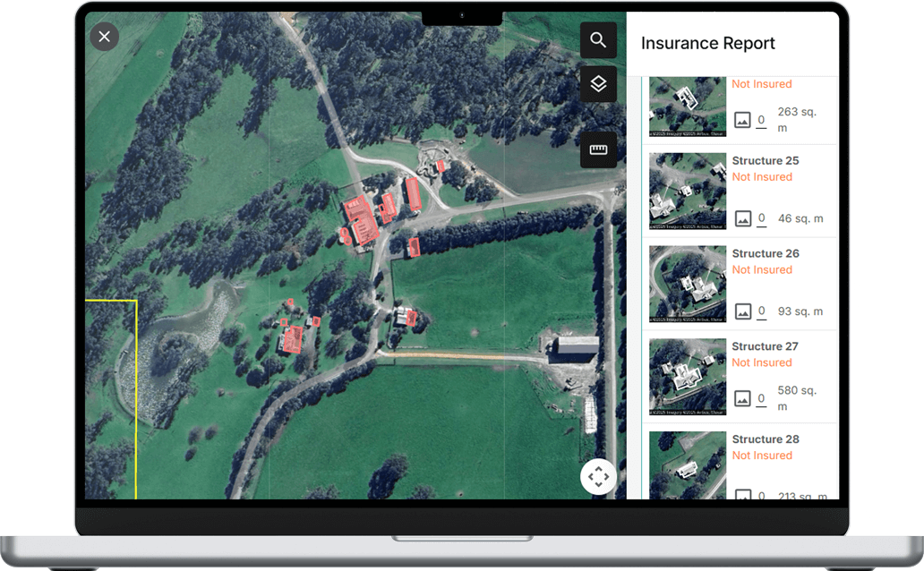Screen dimensions: 924x571
Task: Click Not Insured status under Structure 28
Action: [761, 456]
